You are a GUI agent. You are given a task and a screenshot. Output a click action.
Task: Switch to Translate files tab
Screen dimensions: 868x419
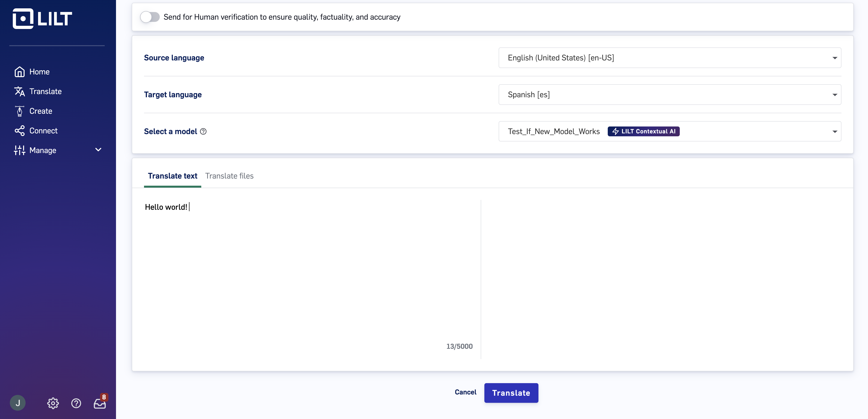click(230, 176)
